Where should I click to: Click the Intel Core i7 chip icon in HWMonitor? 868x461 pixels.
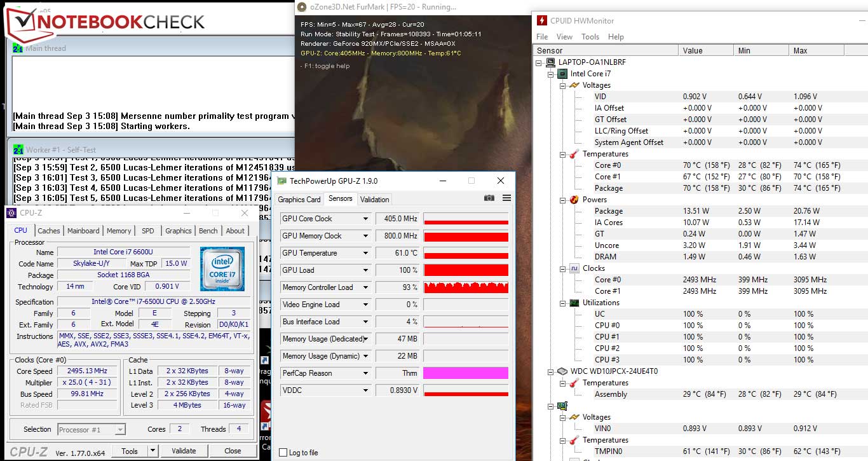(562, 74)
